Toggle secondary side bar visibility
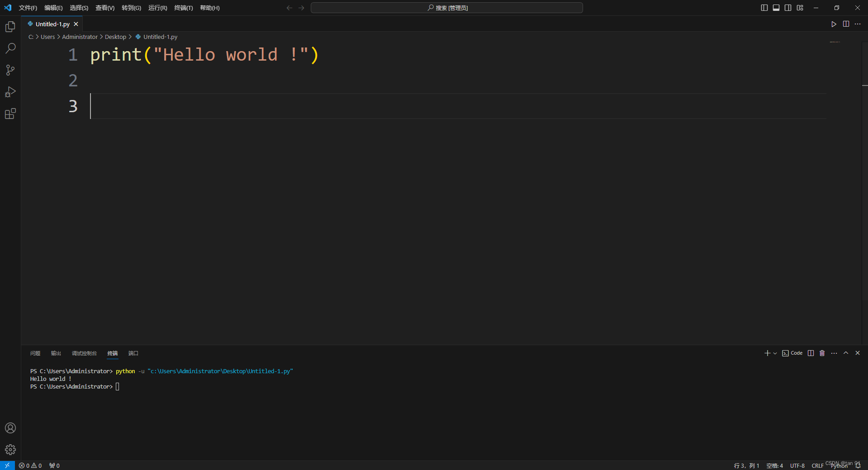This screenshot has width=868, height=470. (x=788, y=8)
